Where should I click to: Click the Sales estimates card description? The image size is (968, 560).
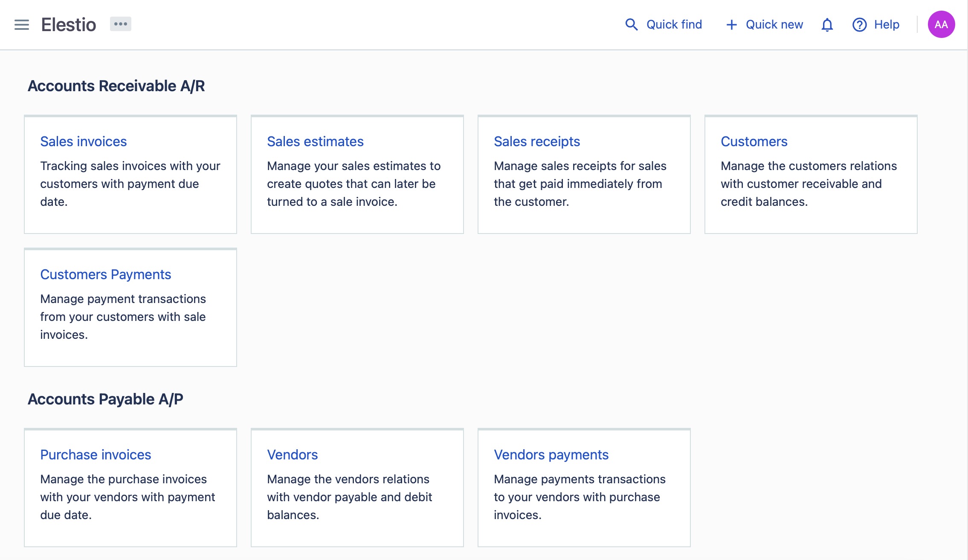(x=353, y=184)
